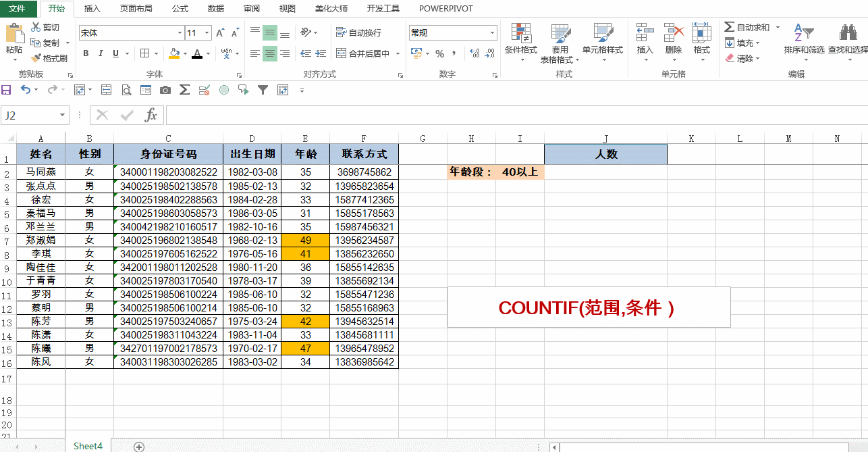Toggle bold formatting

coord(86,53)
